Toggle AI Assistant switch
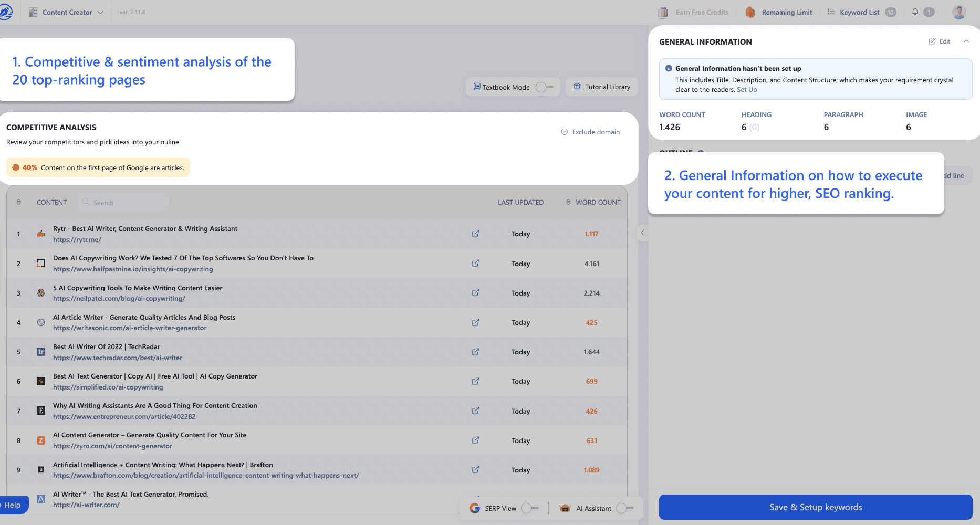This screenshot has height=525, width=980. [x=625, y=508]
